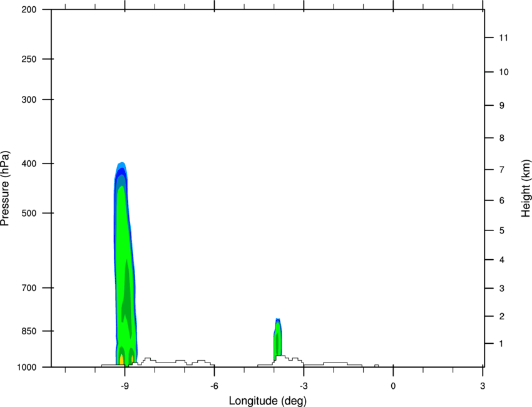Click the 700 pressure tick label
The height and width of the screenshot is (407, 532).
click(29, 288)
